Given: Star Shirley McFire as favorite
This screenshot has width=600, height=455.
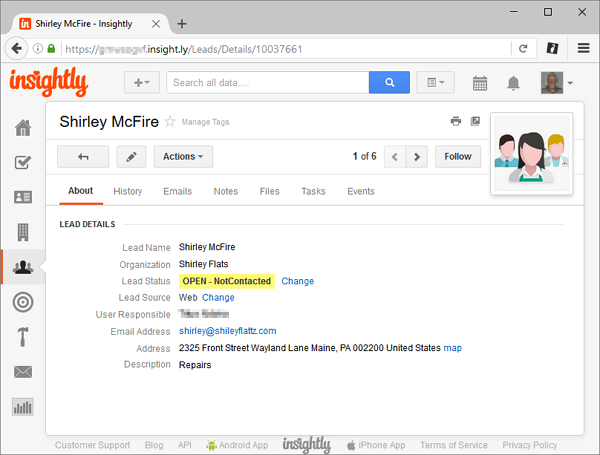Looking at the screenshot, I should [170, 122].
